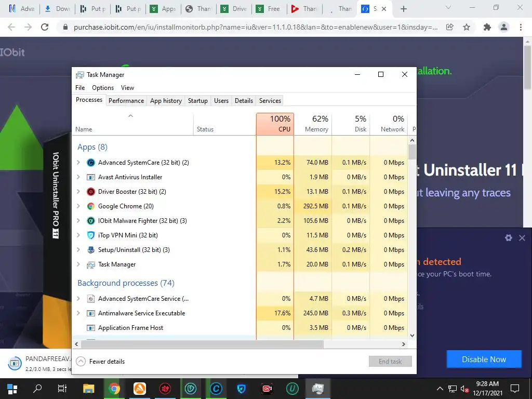Bookmark this page with star icon
The width and height of the screenshot is (532, 399).
pyautogui.click(x=467, y=27)
